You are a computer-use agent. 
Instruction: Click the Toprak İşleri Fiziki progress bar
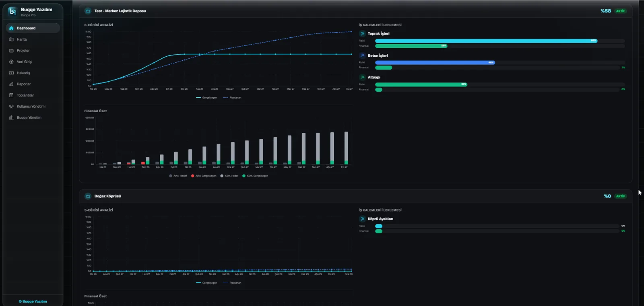click(500, 41)
